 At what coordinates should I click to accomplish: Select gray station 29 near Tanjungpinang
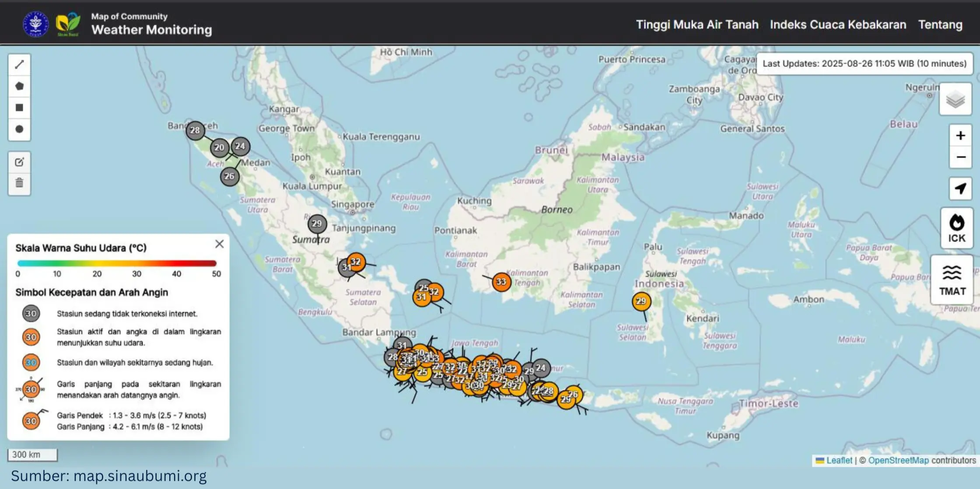(317, 224)
